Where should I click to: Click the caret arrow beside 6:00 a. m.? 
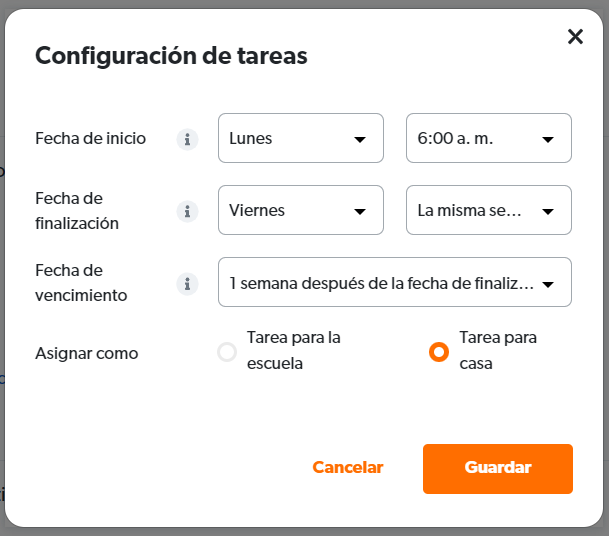[548, 139]
